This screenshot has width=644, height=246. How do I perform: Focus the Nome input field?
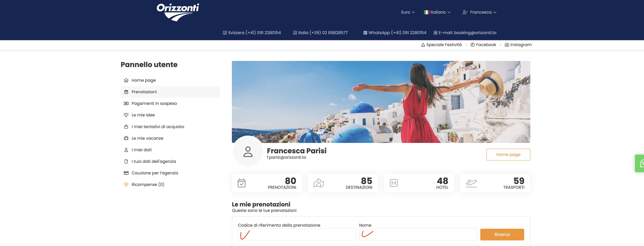coord(418,234)
